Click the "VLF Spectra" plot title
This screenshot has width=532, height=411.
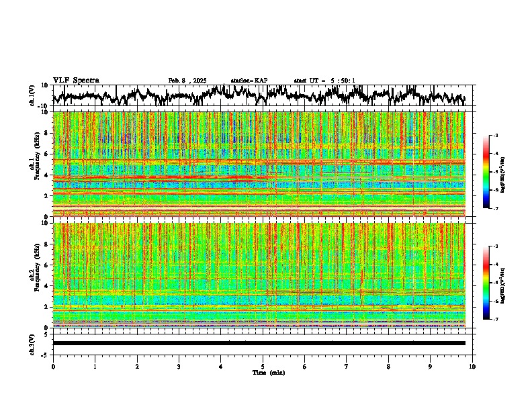(76, 81)
